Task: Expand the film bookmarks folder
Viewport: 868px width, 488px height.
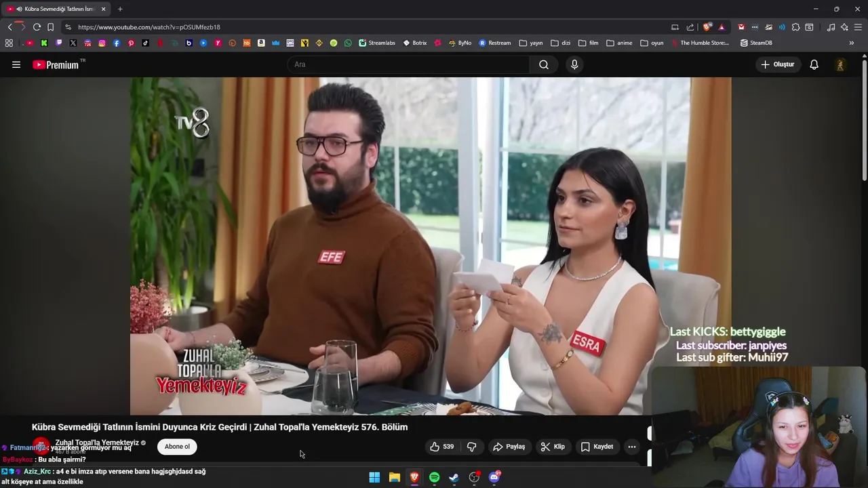Action: [589, 43]
